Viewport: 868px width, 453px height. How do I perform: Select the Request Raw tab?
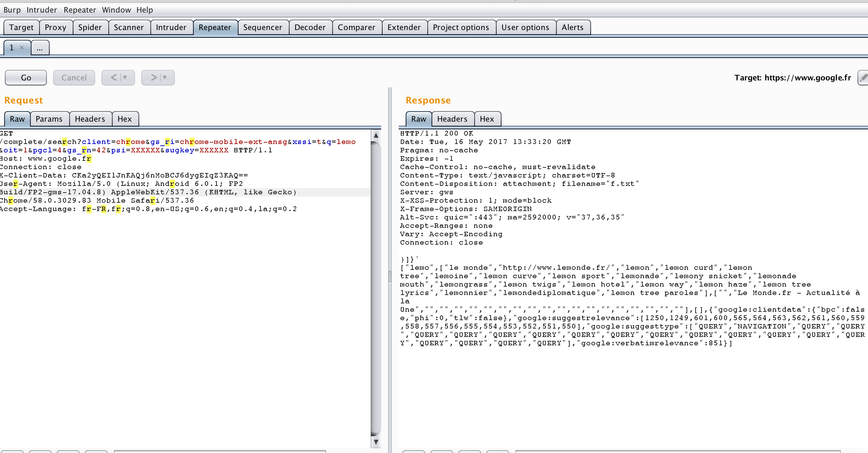(x=17, y=119)
